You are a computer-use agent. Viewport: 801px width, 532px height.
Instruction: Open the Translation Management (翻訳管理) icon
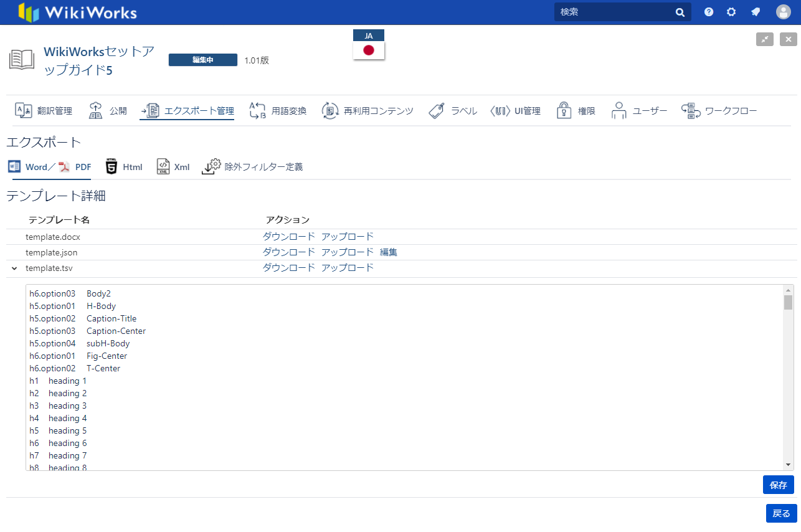23,111
